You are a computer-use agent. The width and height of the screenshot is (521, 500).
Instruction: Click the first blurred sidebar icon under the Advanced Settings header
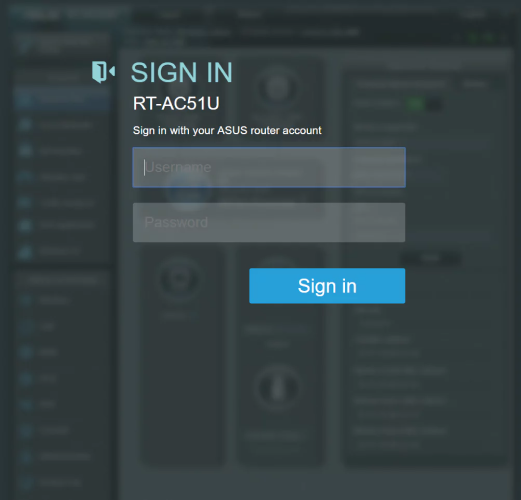click(x=25, y=300)
